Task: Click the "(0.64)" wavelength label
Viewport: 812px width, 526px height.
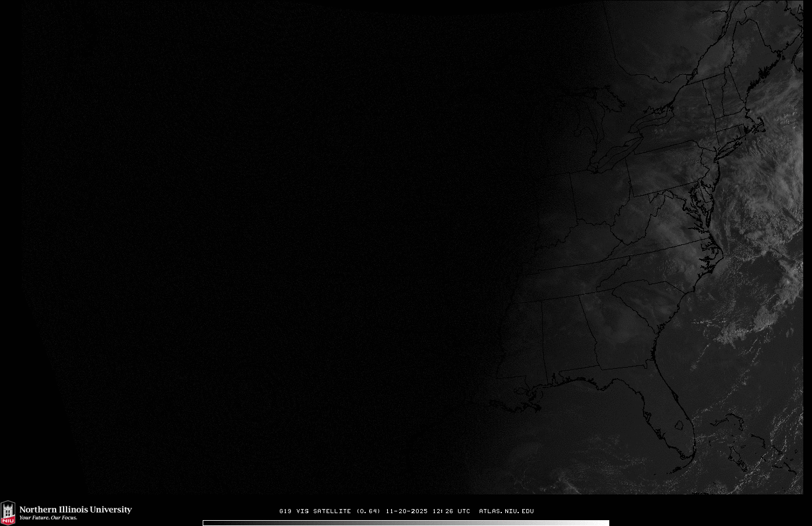Action: click(369, 511)
